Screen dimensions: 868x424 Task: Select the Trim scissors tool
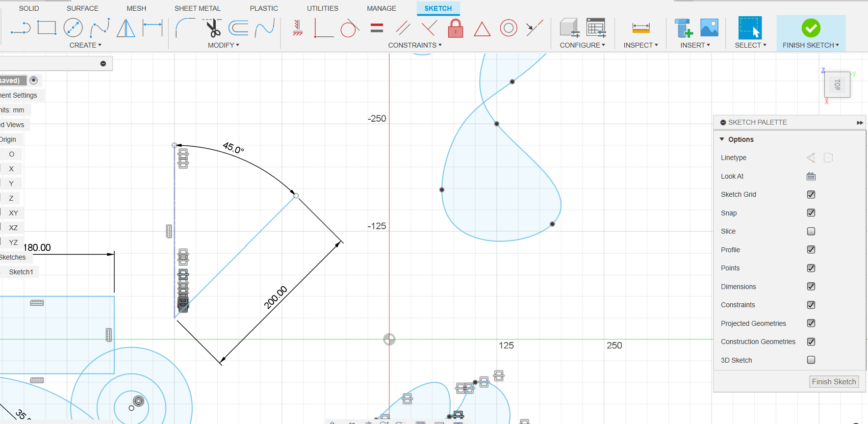[213, 28]
